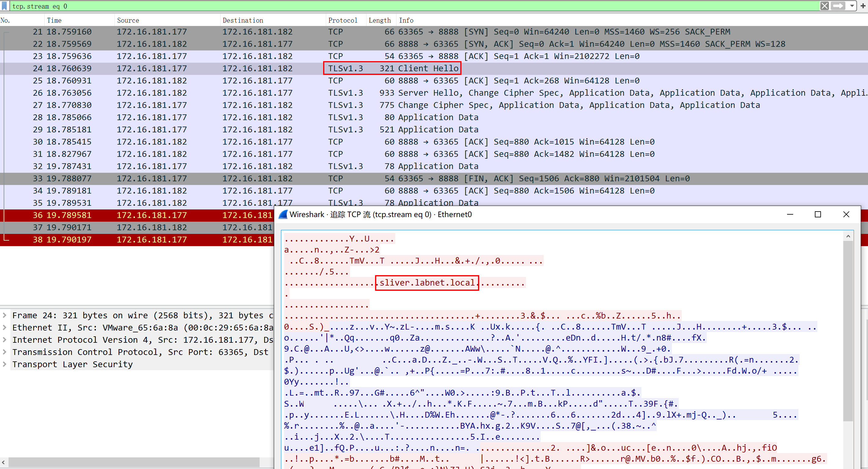
Task: Click the packet details horizontal scrollbar
Action: click(x=134, y=462)
